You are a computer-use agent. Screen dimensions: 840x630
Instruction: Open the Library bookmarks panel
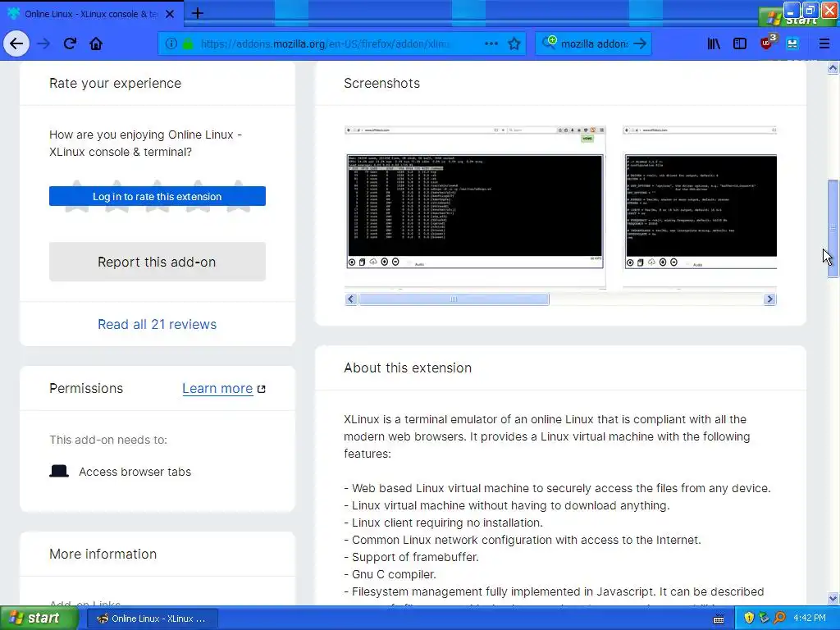point(714,44)
